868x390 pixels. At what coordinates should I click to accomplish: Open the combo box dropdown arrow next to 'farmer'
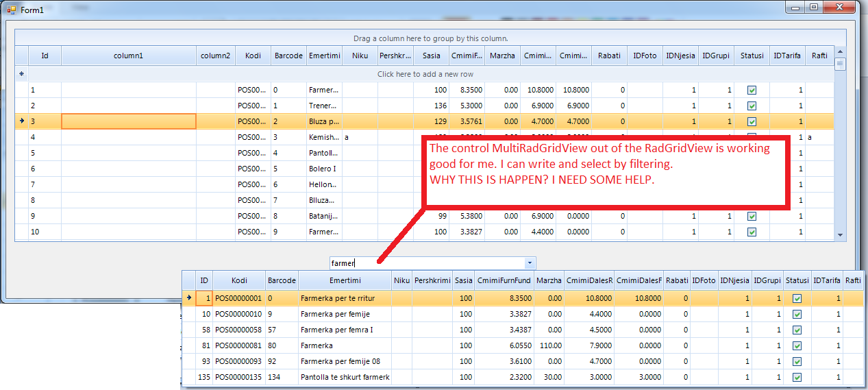pos(529,263)
